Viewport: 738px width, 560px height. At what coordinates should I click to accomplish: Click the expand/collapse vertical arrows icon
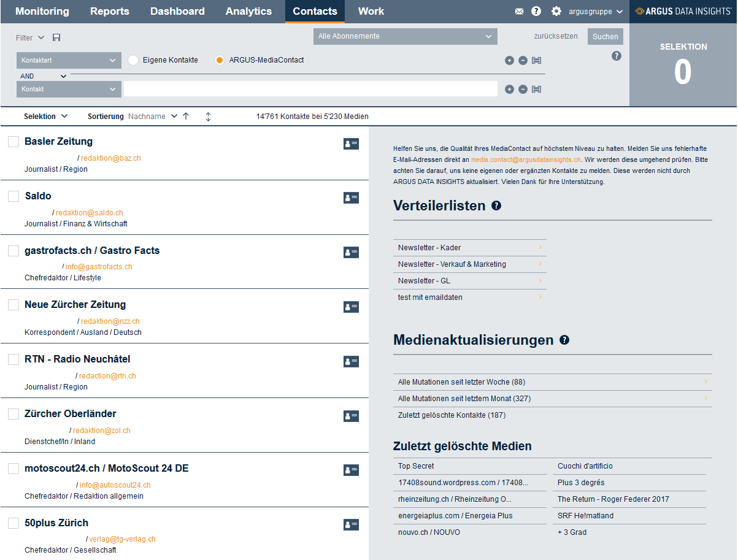(x=208, y=116)
